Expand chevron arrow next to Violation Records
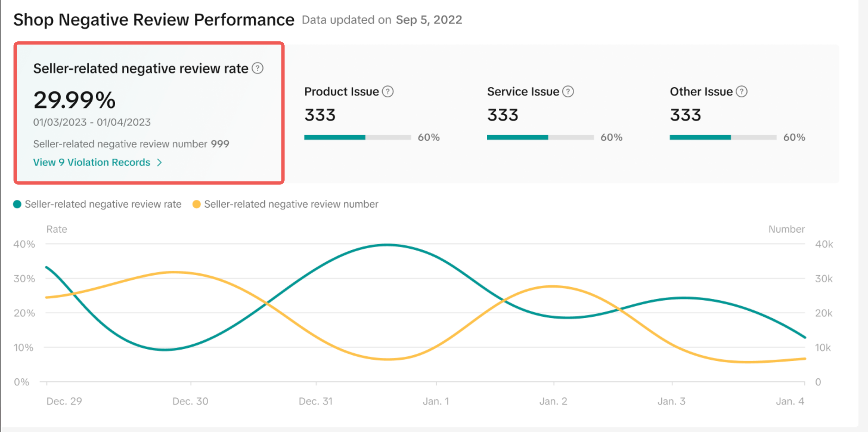 coord(159,162)
